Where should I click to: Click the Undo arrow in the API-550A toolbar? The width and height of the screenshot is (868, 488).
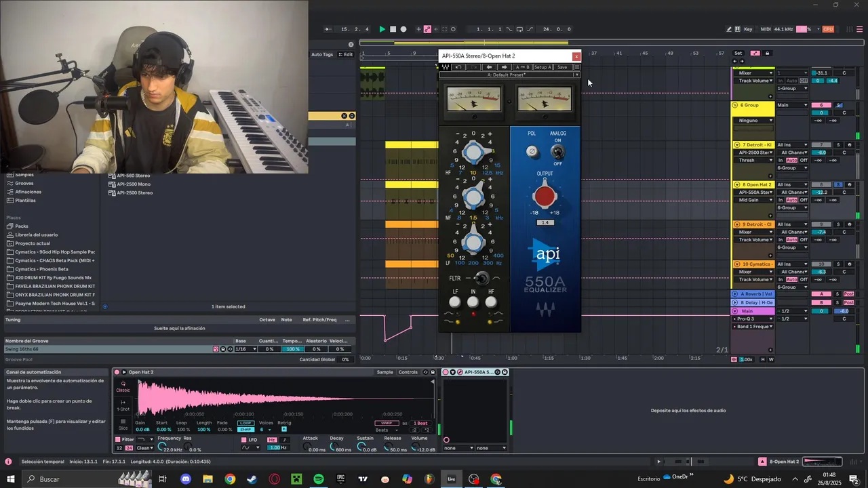pos(459,67)
